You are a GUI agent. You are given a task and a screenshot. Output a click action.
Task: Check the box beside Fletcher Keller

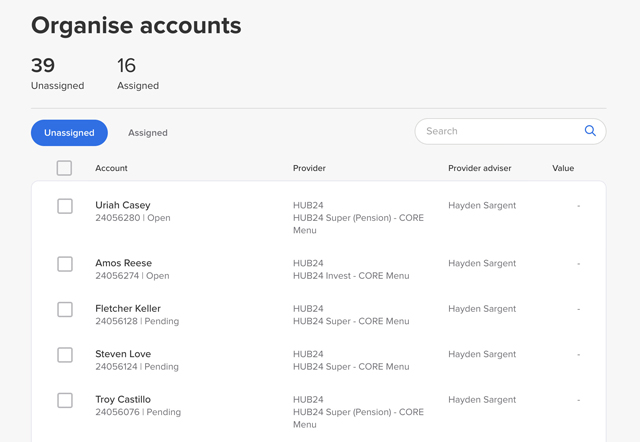pos(65,310)
